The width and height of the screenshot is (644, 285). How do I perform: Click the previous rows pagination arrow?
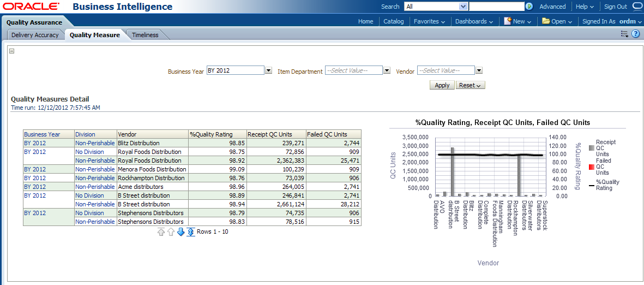coord(171,232)
